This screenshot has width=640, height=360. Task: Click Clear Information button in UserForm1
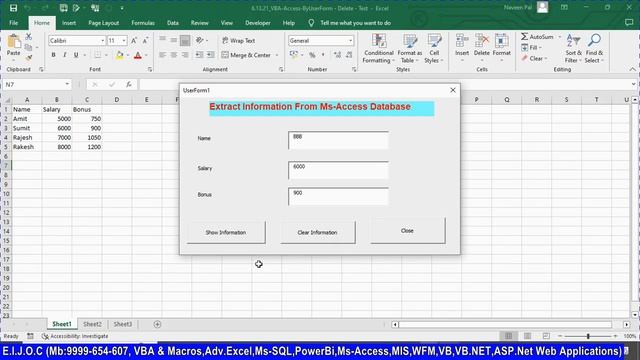(x=318, y=232)
